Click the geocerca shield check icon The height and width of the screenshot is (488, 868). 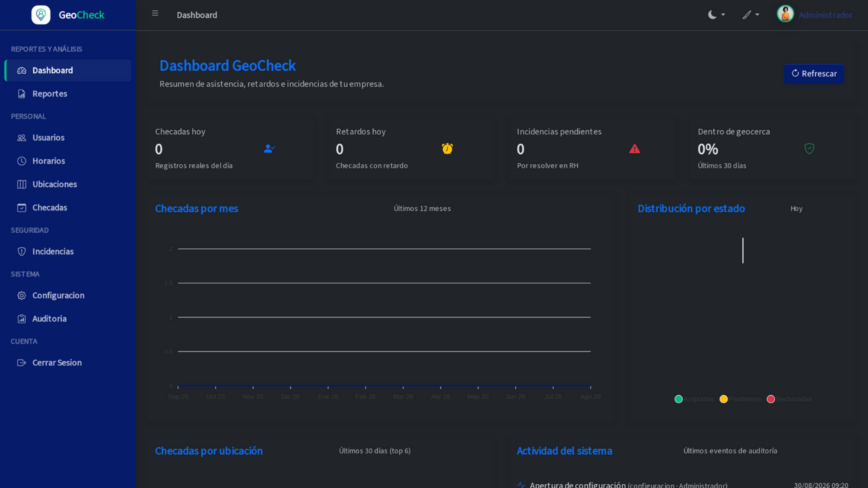pos(809,148)
